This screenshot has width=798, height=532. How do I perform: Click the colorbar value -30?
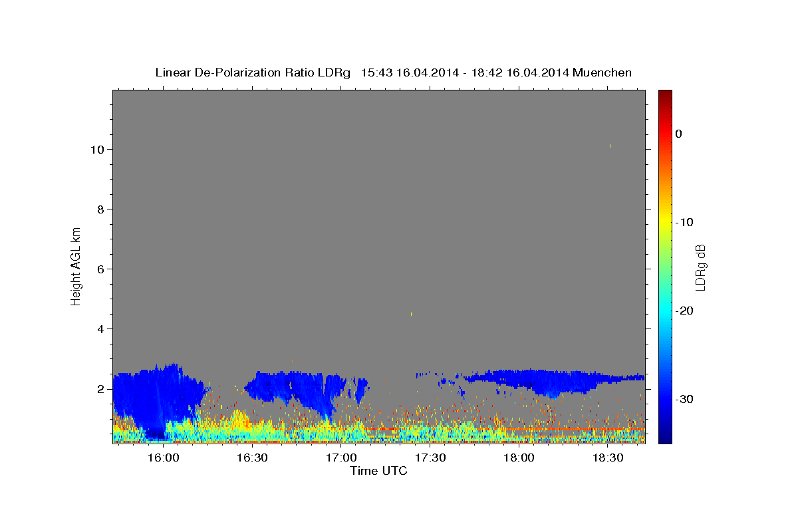click(684, 399)
